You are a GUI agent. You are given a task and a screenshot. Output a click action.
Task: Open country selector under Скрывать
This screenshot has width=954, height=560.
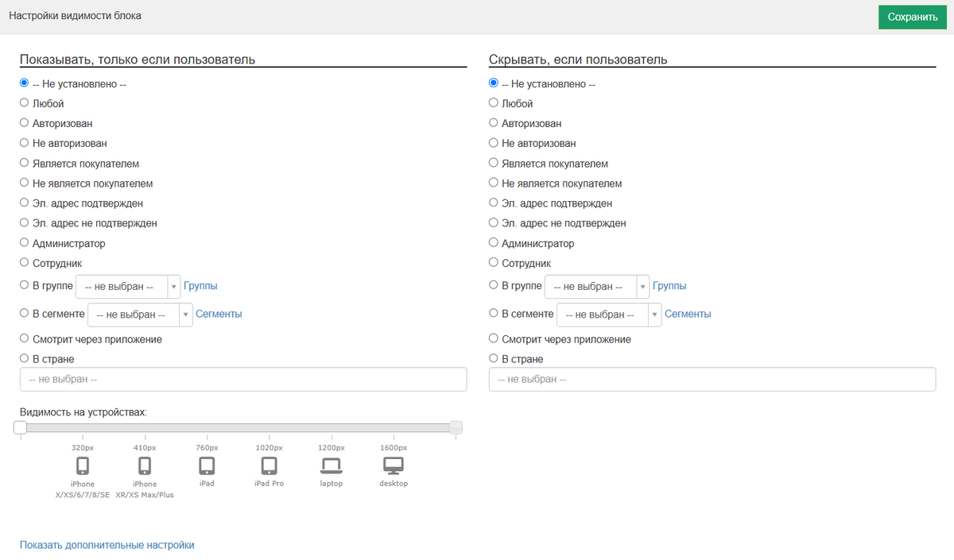pos(712,380)
